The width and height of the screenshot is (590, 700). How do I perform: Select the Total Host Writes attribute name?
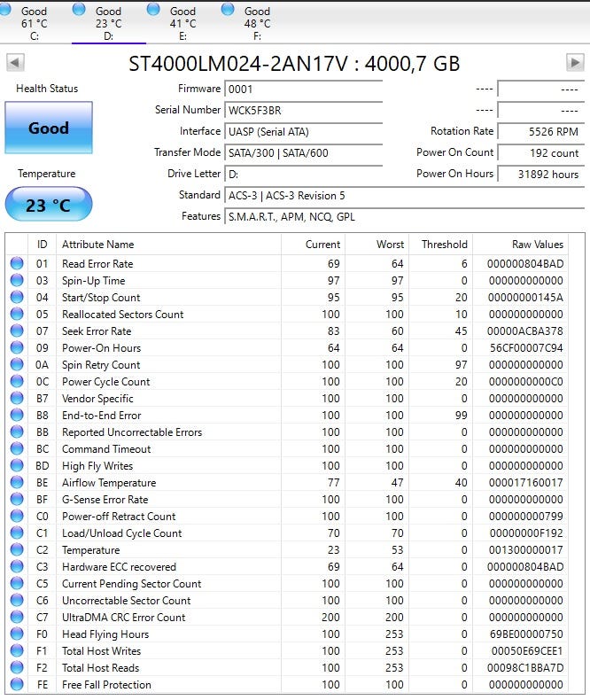(101, 651)
